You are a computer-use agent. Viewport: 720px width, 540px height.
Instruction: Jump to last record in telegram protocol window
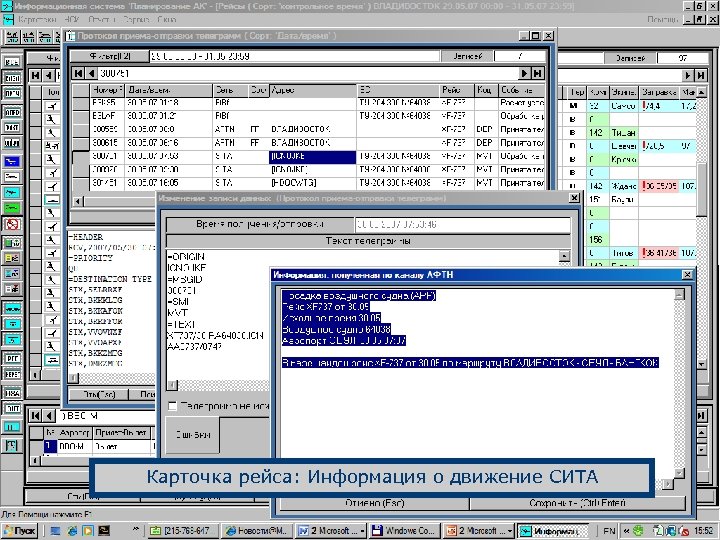pyautogui.click(x=538, y=73)
